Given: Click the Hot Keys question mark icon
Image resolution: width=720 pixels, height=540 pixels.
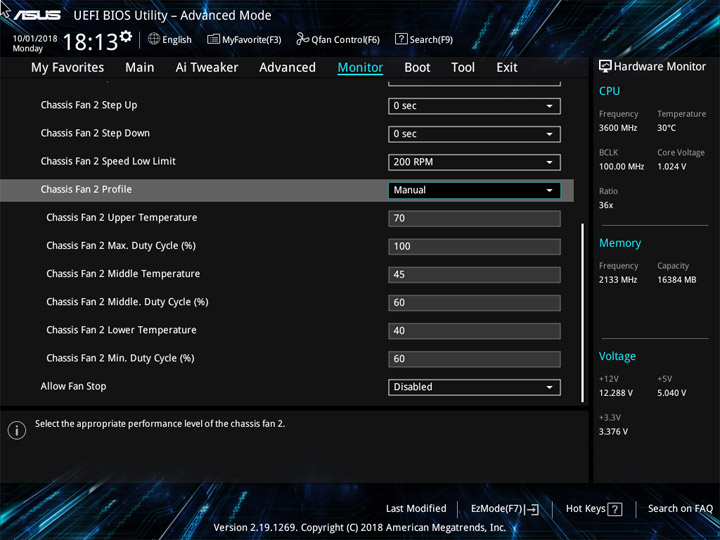Looking at the screenshot, I should point(614,509).
